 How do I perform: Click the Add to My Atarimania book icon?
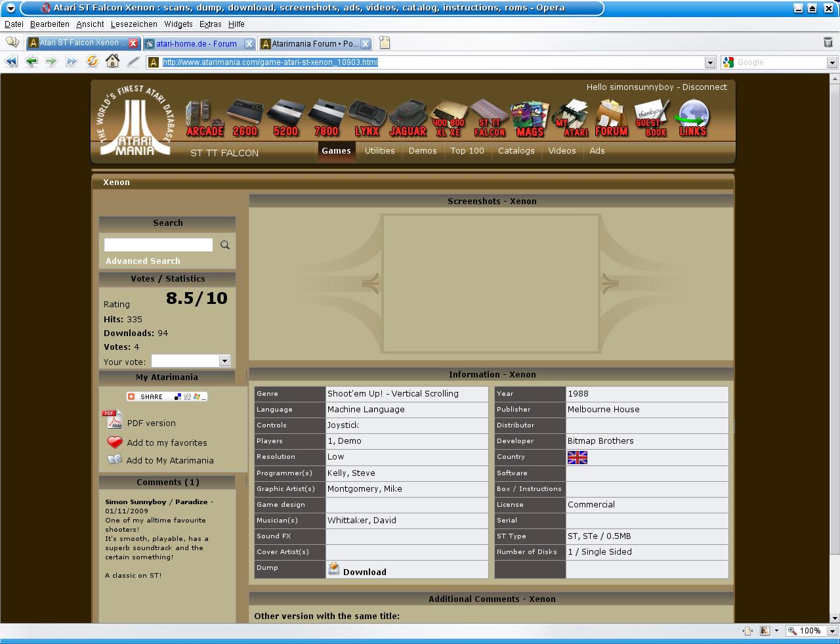[115, 460]
